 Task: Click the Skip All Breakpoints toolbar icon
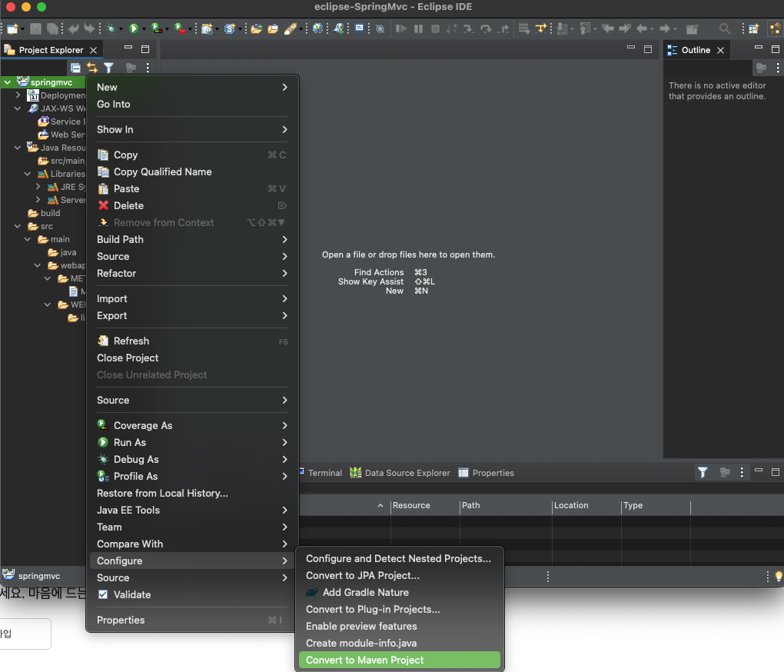[x=380, y=29]
